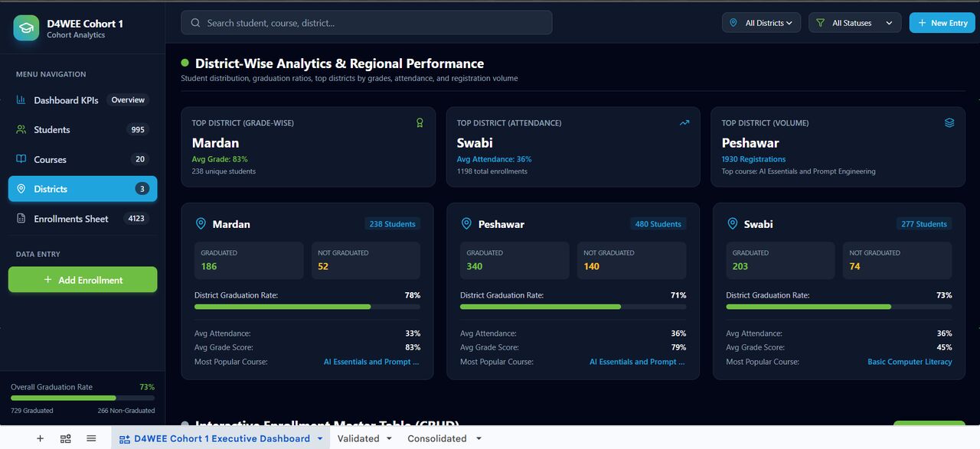Click the Dashboard KPIs bar chart icon

pyautogui.click(x=21, y=100)
